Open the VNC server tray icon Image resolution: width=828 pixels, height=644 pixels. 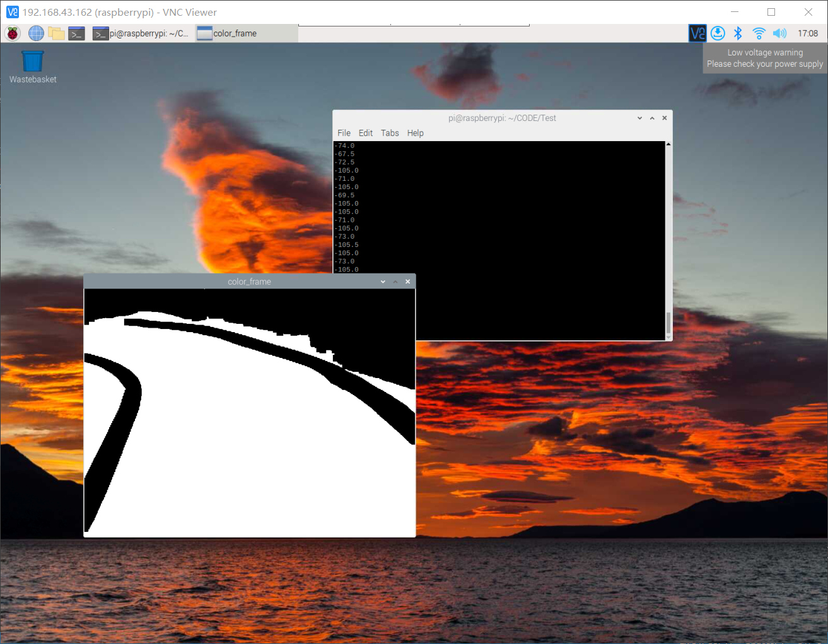pyautogui.click(x=697, y=33)
